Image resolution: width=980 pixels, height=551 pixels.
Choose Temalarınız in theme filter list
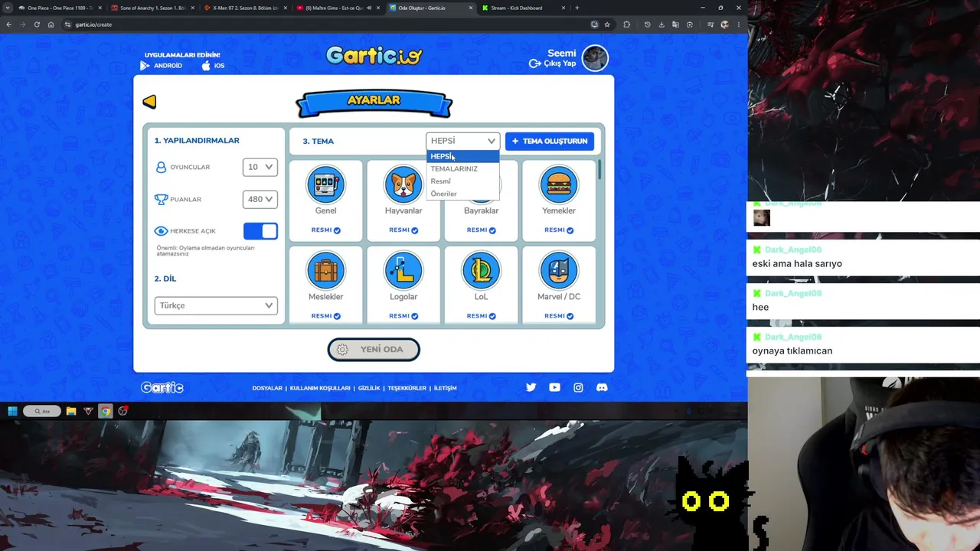462,168
